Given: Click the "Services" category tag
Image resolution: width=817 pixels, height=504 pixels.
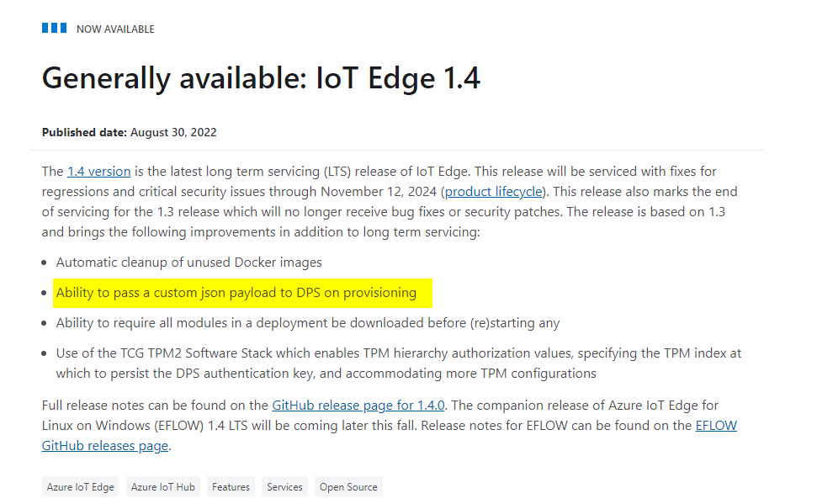Looking at the screenshot, I should 284,485.
